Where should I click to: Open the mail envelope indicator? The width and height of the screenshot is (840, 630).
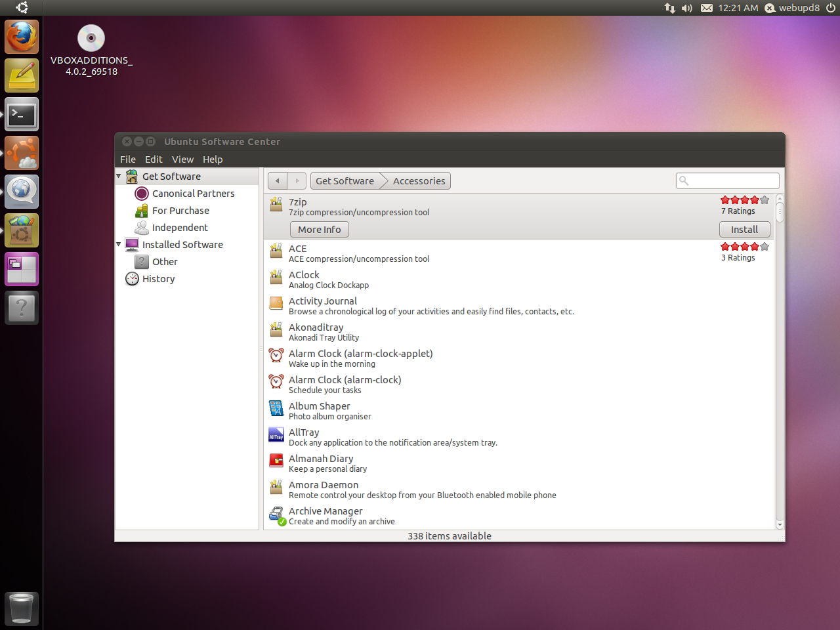[x=707, y=8]
